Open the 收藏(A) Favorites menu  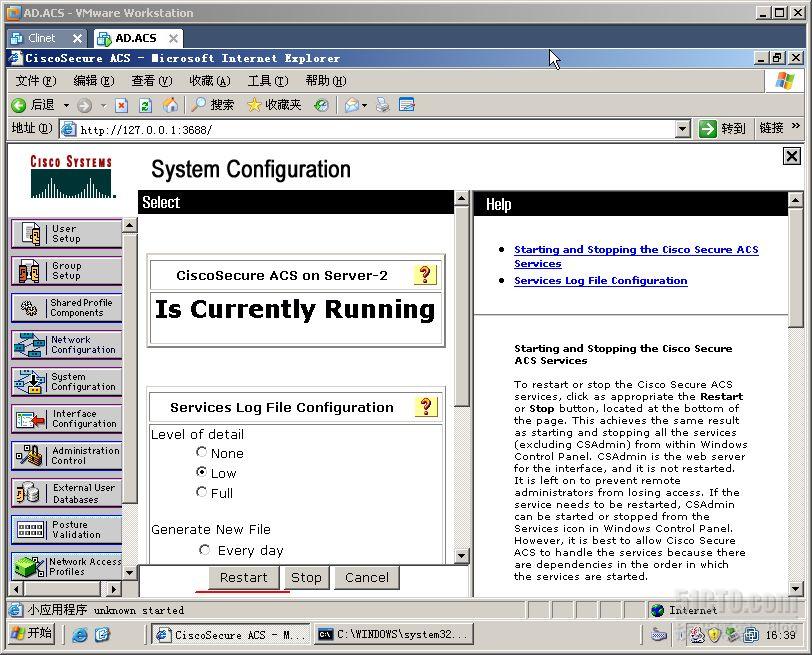click(x=210, y=81)
